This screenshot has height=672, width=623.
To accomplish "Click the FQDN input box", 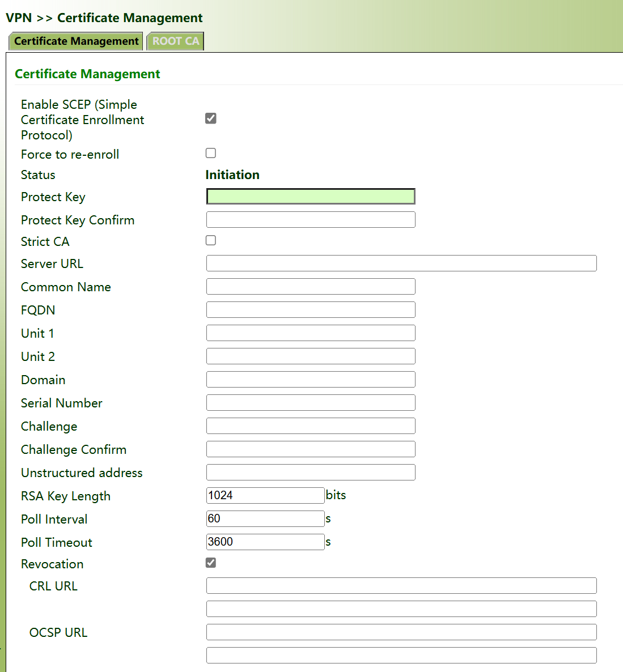I will pyautogui.click(x=311, y=310).
